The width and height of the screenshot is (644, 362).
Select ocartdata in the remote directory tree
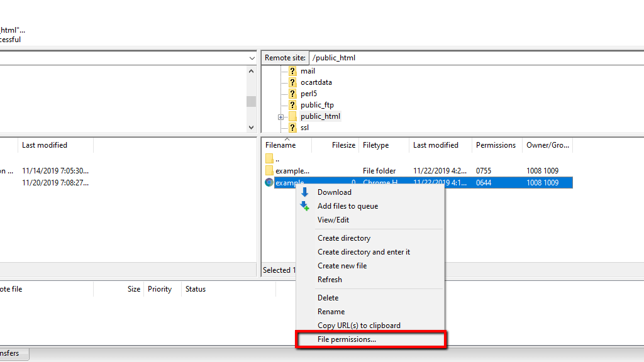click(x=316, y=82)
